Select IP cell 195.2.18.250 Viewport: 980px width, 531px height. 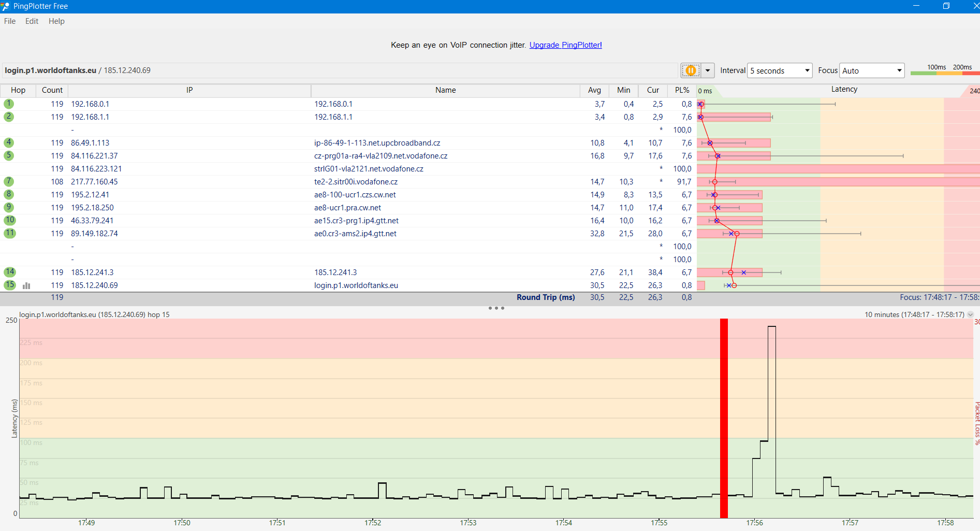click(92, 208)
